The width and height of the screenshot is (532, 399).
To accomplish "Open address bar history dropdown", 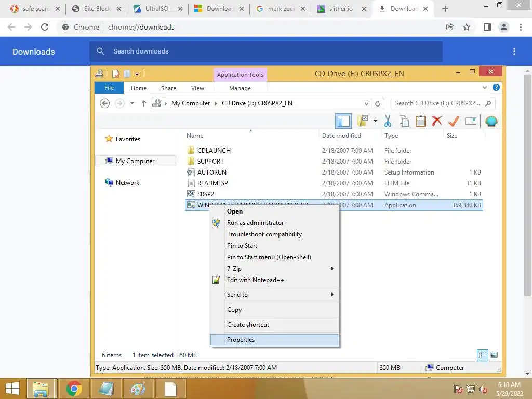I will coord(366,103).
